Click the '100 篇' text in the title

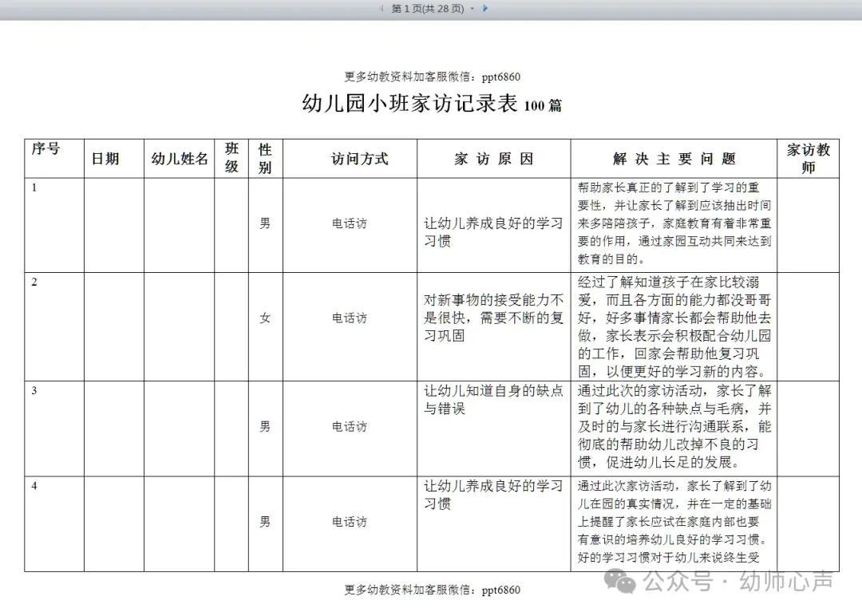(x=543, y=105)
